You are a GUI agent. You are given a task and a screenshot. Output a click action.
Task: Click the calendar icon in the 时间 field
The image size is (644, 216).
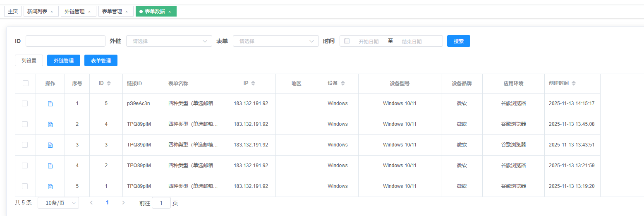[347, 41]
